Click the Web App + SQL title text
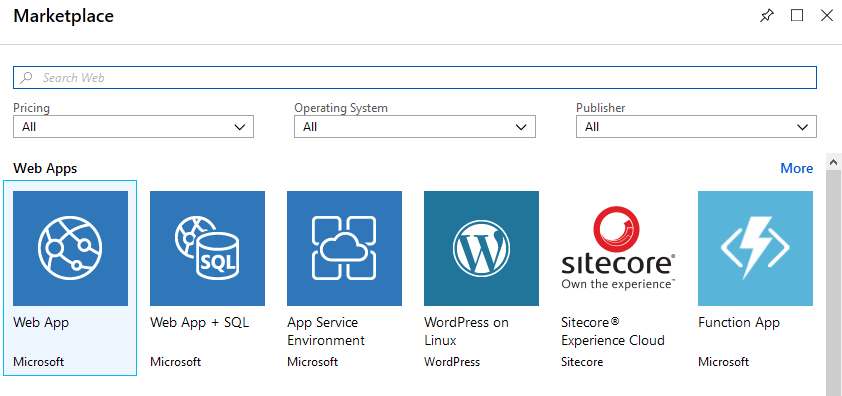This screenshot has height=396, width=842. 200,322
